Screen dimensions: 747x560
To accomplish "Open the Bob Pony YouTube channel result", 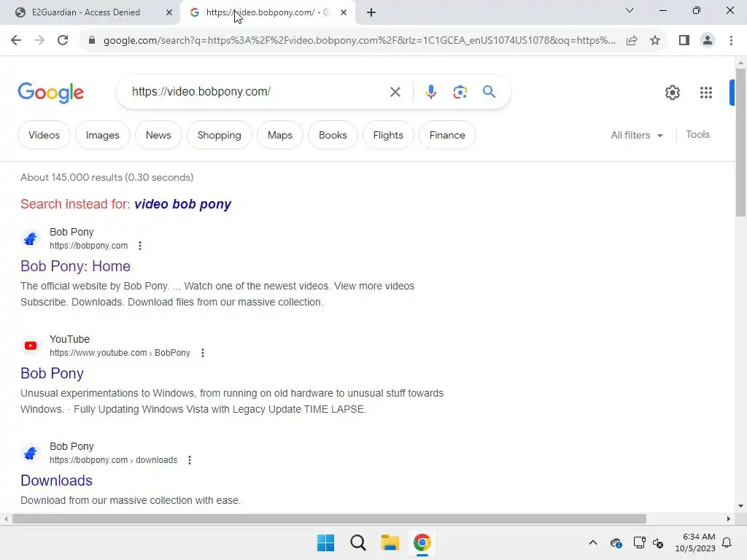I will [x=52, y=373].
